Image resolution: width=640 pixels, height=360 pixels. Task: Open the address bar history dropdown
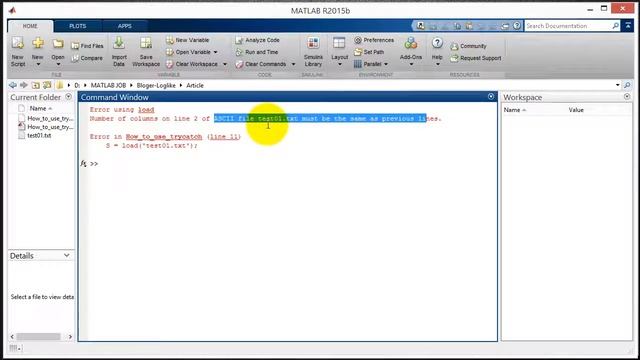click(x=618, y=85)
